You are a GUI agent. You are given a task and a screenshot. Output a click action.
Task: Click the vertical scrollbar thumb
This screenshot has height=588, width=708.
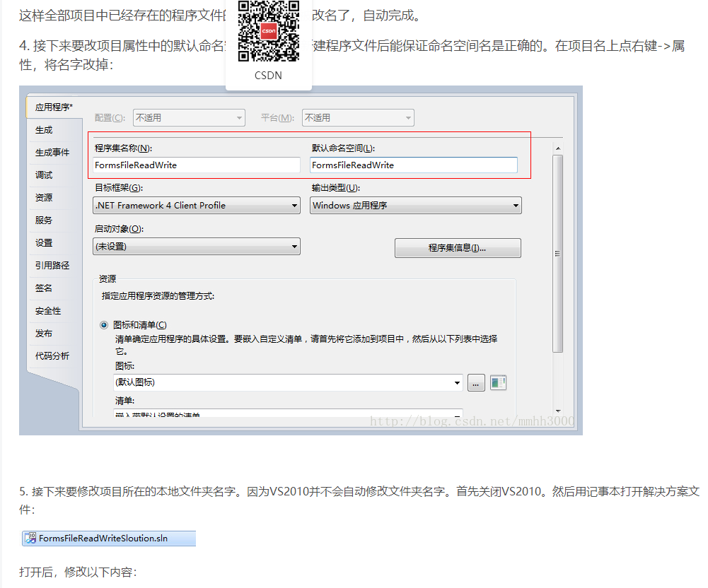[x=558, y=253]
